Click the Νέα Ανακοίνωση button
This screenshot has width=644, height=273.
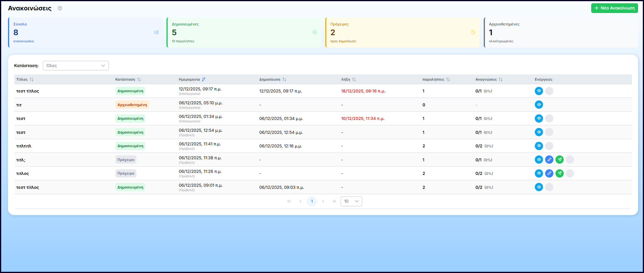point(614,8)
